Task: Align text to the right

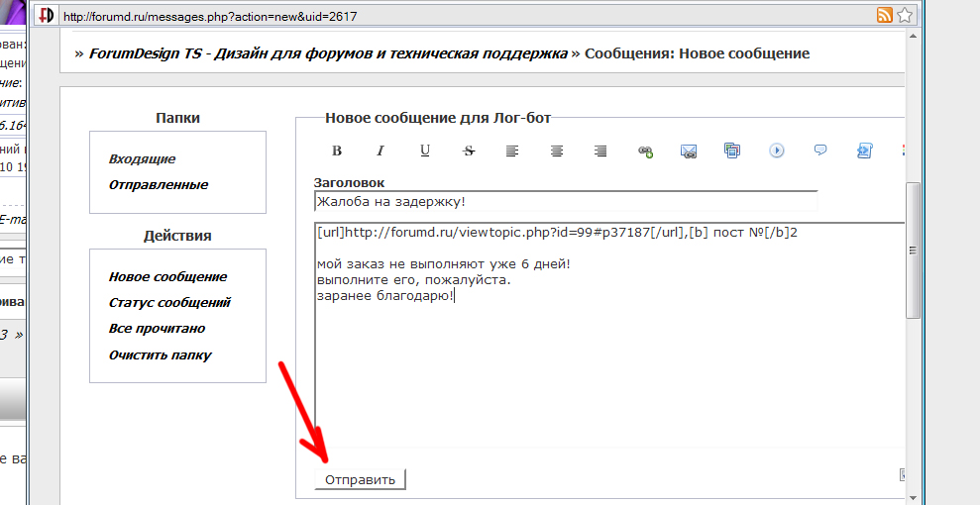Action: (600, 151)
